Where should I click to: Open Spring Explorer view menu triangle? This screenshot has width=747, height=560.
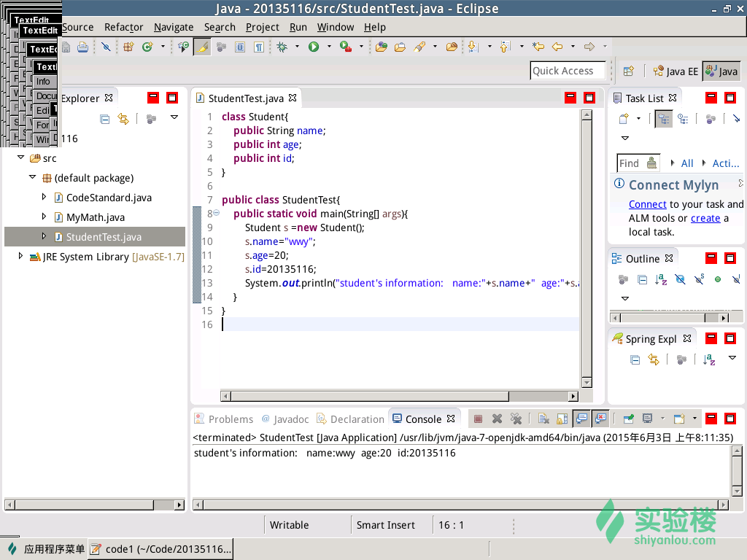pos(732,357)
